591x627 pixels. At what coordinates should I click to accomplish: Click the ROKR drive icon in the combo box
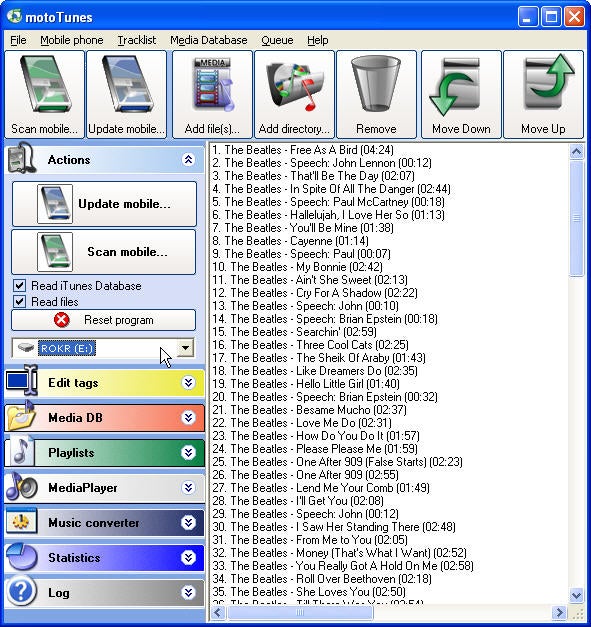pyautogui.click(x=26, y=347)
